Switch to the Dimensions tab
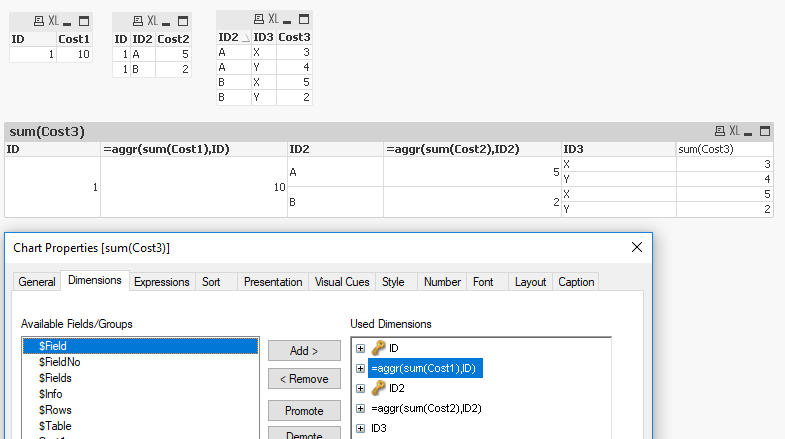This screenshot has width=785, height=439. (95, 280)
